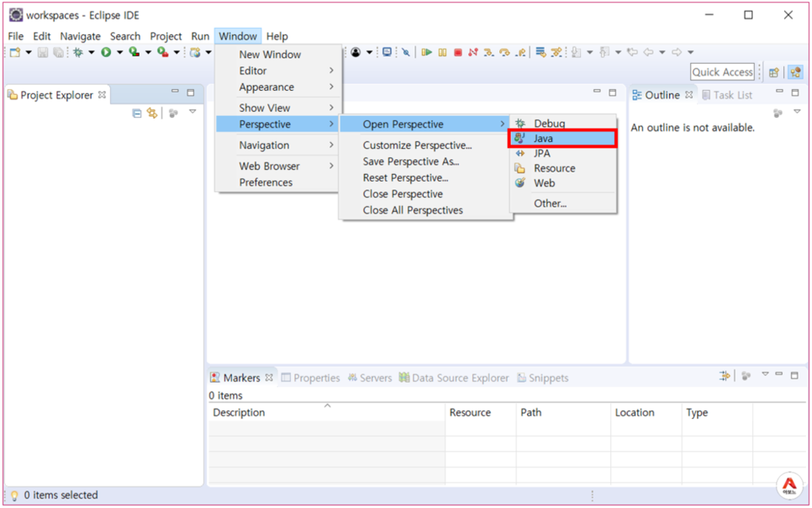The width and height of the screenshot is (812, 508).
Task: Click the Quick Access search field
Action: click(722, 72)
